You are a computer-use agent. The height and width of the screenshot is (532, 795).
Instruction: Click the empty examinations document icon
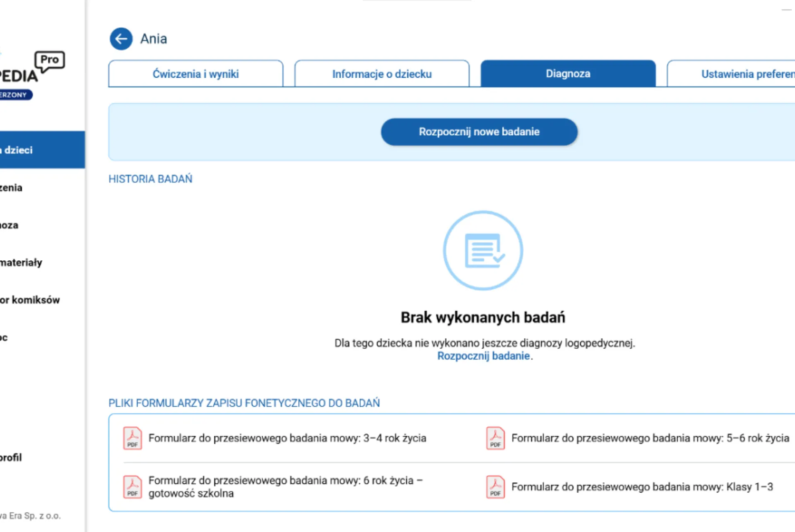click(483, 250)
